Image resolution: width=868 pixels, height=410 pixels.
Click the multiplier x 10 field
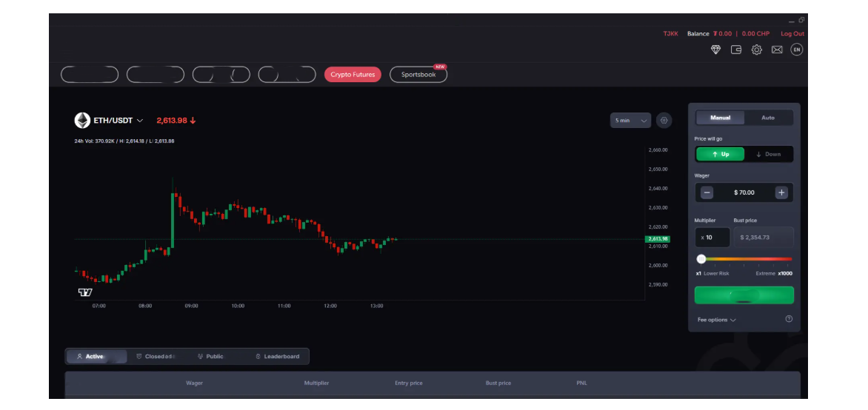712,238
